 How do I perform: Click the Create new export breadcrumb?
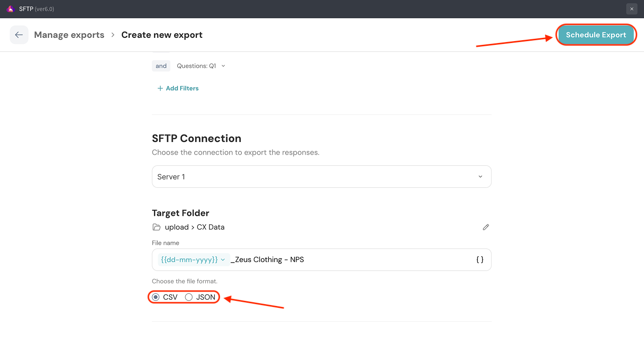[161, 35]
